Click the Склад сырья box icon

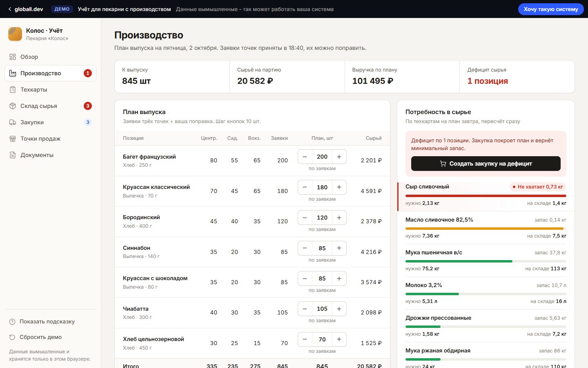pos(13,106)
